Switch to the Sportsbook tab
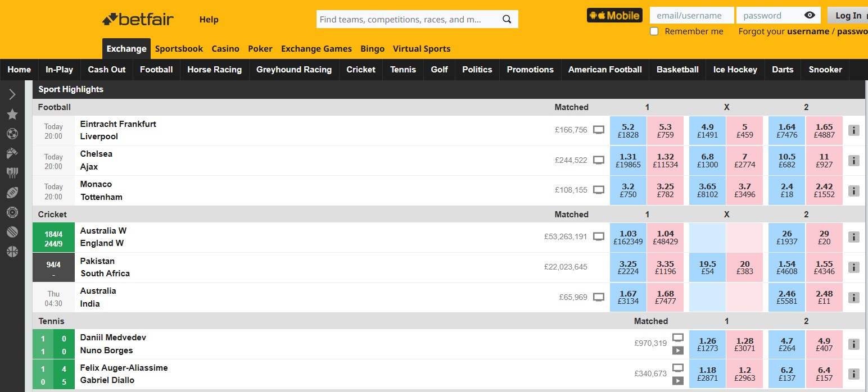 coord(179,48)
